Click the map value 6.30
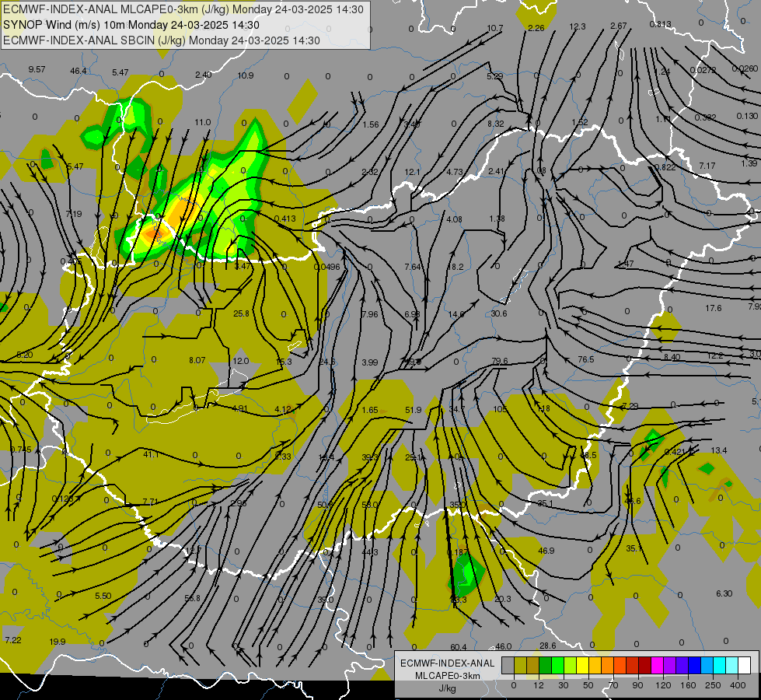The width and height of the screenshot is (761, 700). pyautogui.click(x=724, y=593)
